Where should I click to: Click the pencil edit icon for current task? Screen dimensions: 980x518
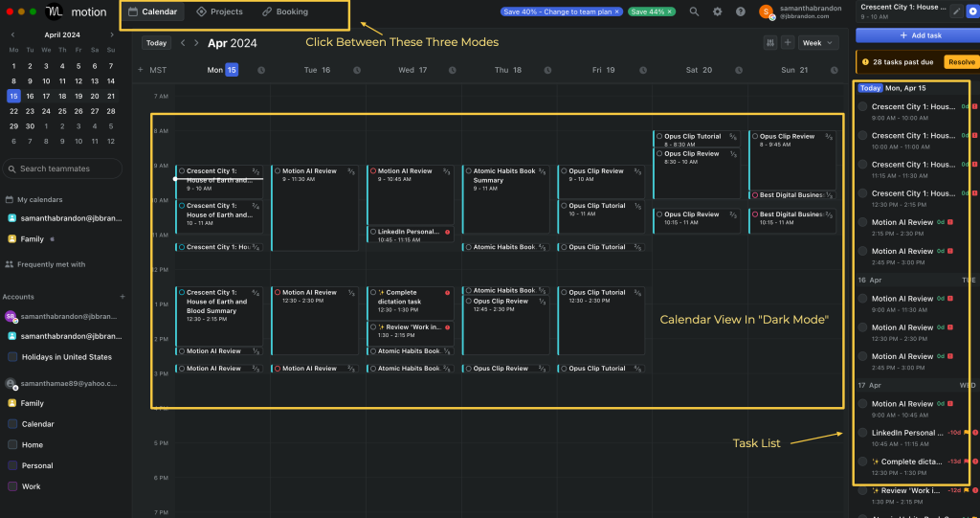pyautogui.click(x=956, y=11)
